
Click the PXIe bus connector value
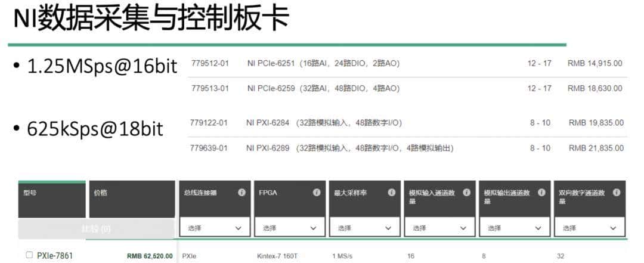[189, 256]
